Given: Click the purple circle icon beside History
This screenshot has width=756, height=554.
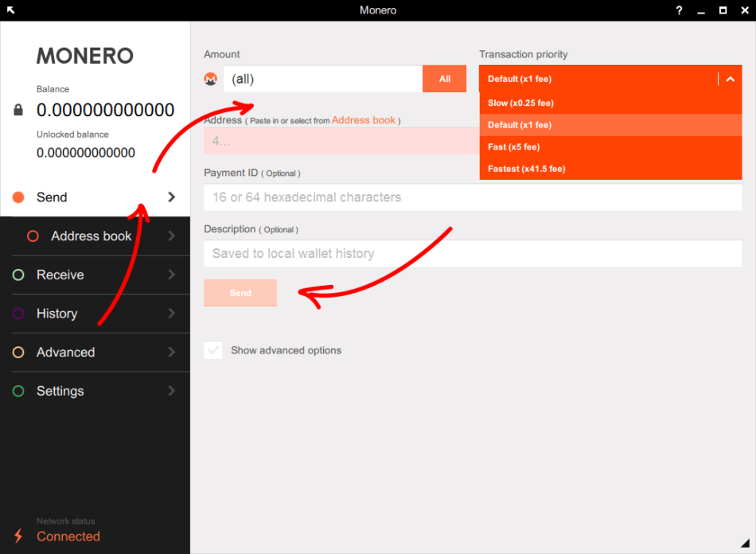Looking at the screenshot, I should (x=18, y=314).
